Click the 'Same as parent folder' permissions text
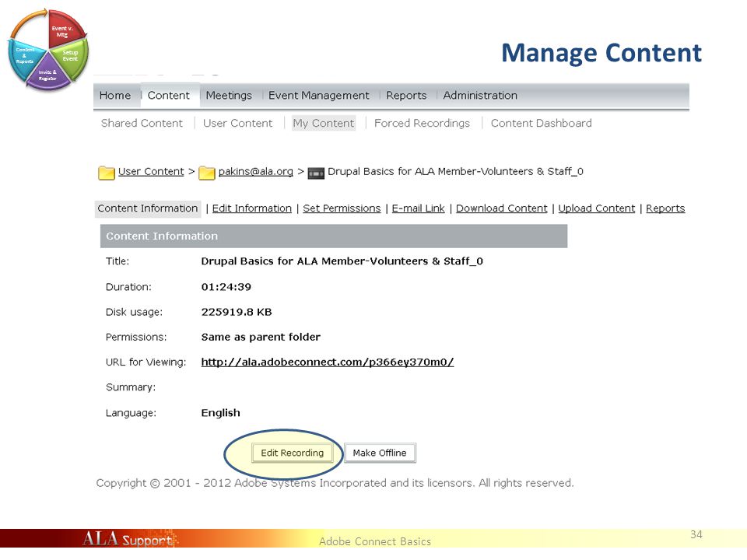747x560 pixels. click(x=261, y=337)
